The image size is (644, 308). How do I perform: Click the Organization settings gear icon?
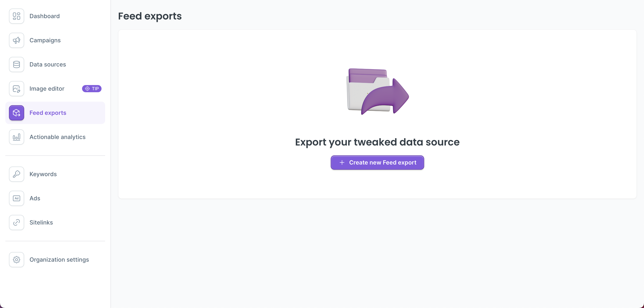coord(16,259)
